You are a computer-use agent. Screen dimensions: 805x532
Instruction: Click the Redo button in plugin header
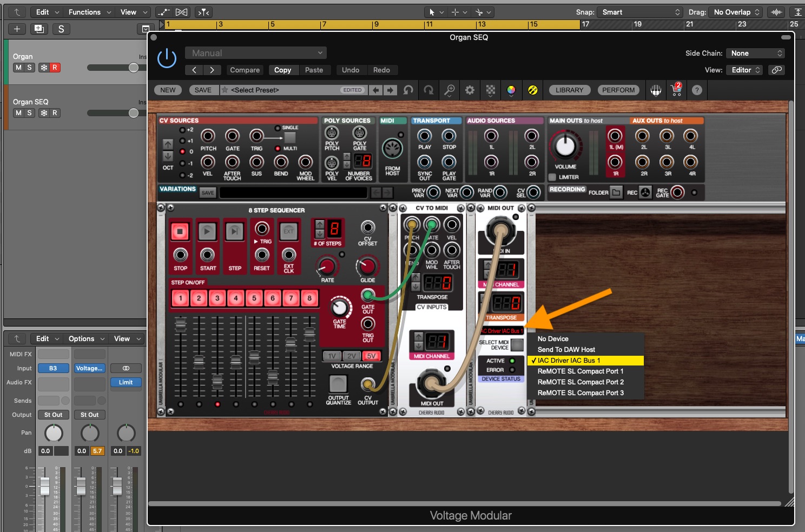tap(381, 70)
